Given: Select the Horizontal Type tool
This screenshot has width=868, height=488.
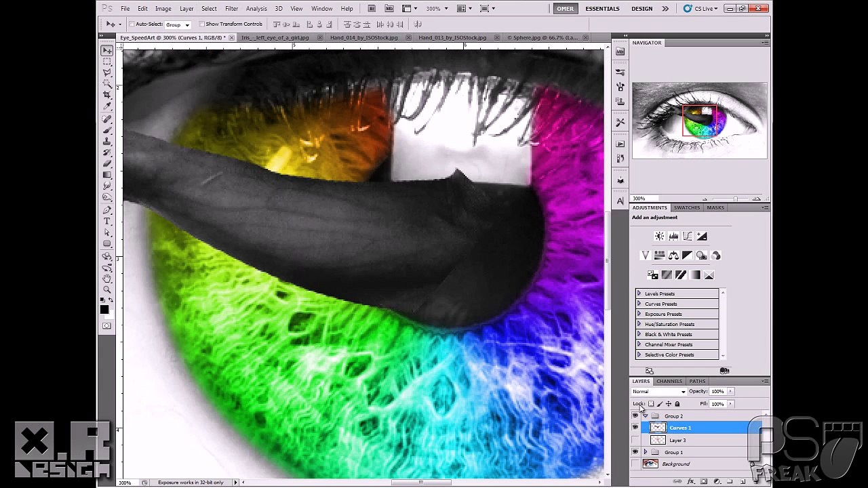Looking at the screenshot, I should [107, 221].
